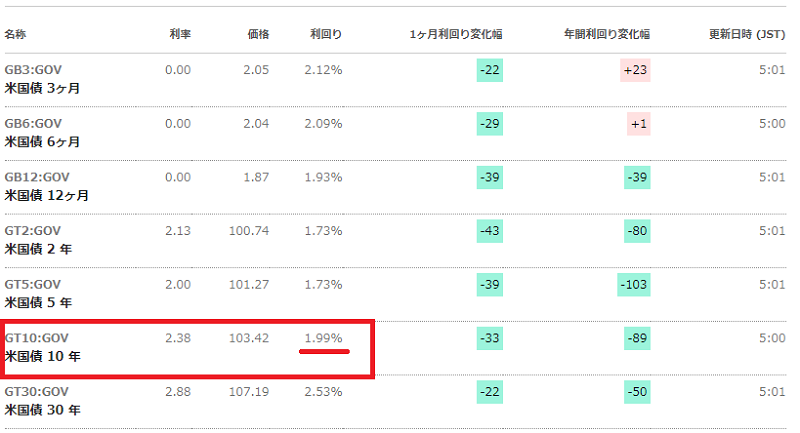800x433 pixels.
Task: Click the -103 yearly change badge
Action: point(634,284)
